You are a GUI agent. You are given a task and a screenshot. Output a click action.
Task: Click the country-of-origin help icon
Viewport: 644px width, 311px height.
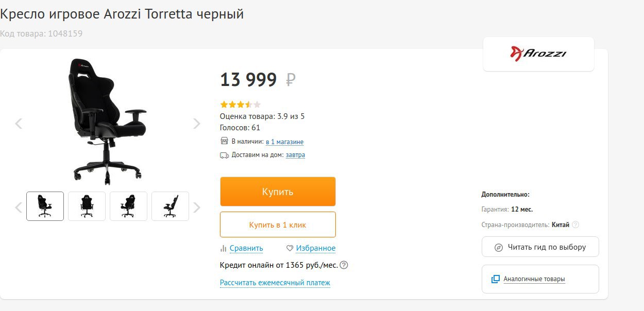point(575,225)
